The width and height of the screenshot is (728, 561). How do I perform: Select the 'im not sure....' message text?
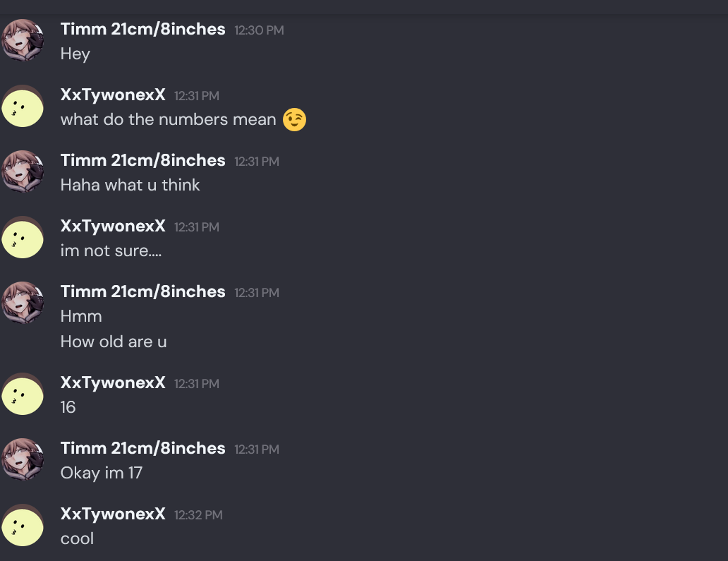[111, 251]
